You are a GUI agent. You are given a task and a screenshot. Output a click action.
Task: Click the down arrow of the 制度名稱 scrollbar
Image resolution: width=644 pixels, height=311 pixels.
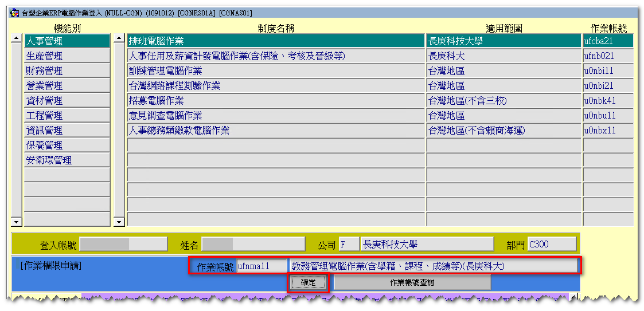[x=119, y=222]
